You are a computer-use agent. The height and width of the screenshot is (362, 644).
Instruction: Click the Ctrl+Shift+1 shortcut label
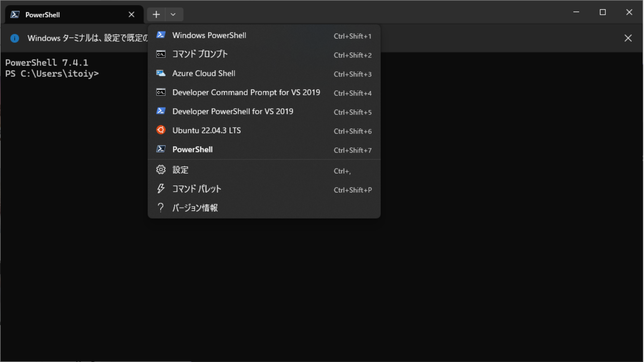click(x=353, y=36)
